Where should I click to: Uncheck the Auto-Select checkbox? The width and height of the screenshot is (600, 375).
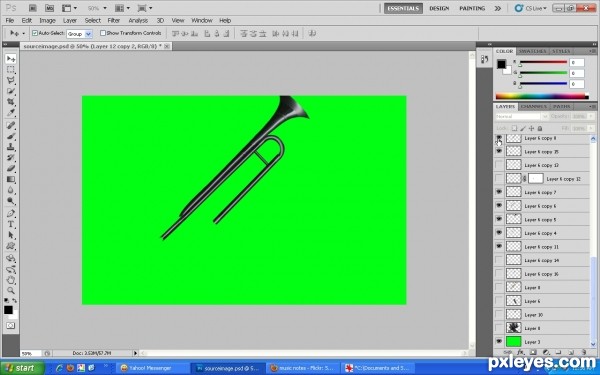pos(35,33)
